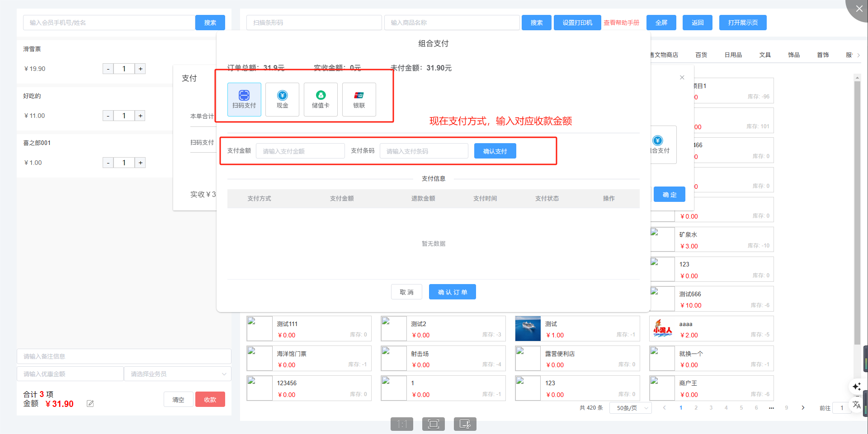Focus the 支付金额 payment amount field
Viewport: 868px width, 434px height.
coord(300,151)
